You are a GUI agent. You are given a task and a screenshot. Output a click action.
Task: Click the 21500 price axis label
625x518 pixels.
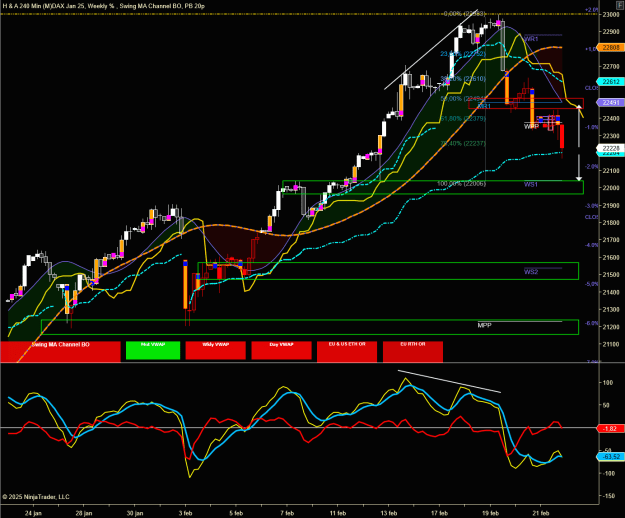tap(611, 275)
